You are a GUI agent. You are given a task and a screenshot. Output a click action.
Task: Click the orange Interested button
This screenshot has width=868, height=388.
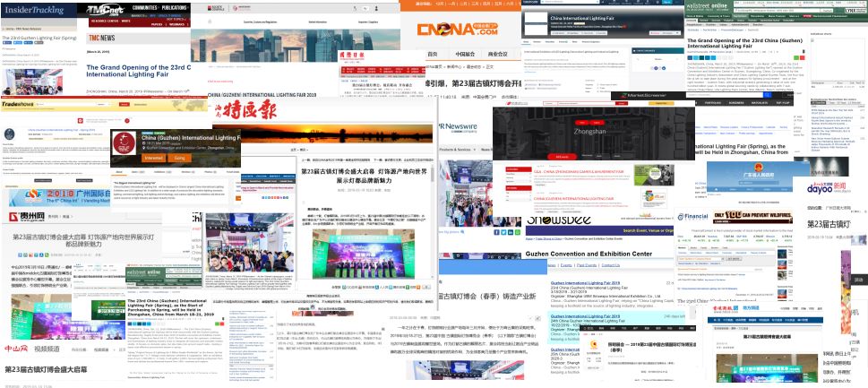(153, 158)
